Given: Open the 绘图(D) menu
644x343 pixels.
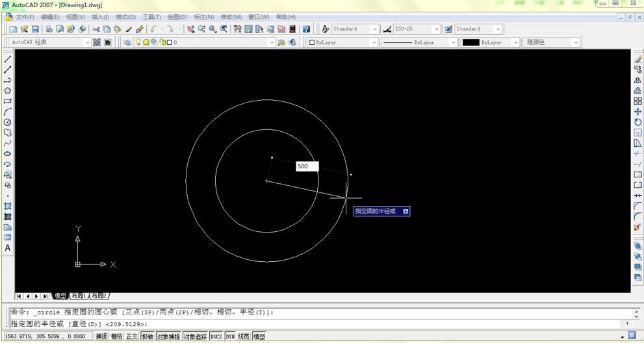Looking at the screenshot, I should 178,17.
